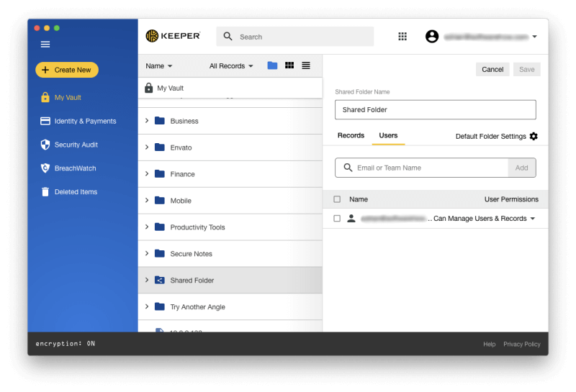Image resolution: width=576 pixels, height=392 pixels.
Task: Focus the Email or Team Name field
Action: [421, 168]
